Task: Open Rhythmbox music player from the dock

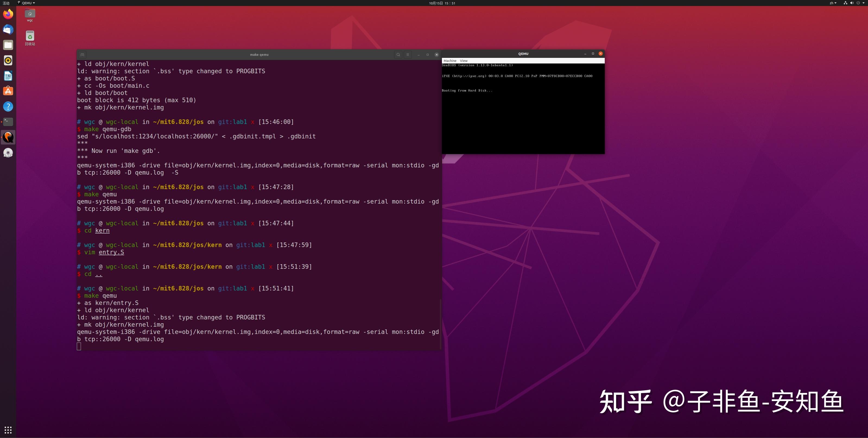Action: pos(8,60)
